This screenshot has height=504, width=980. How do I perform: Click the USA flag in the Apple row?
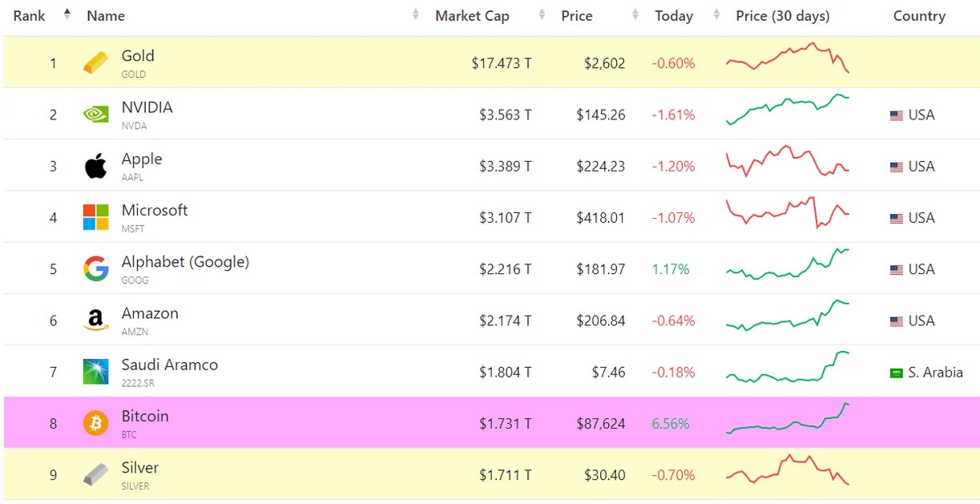(897, 167)
